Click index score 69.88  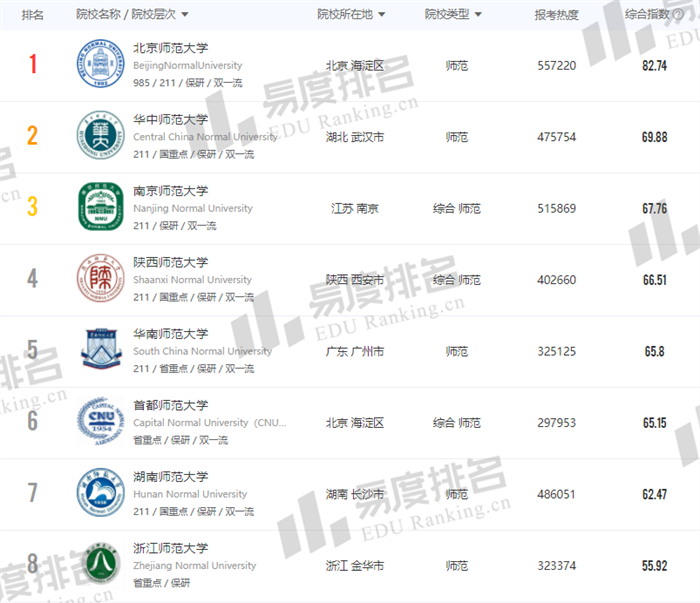pos(654,137)
